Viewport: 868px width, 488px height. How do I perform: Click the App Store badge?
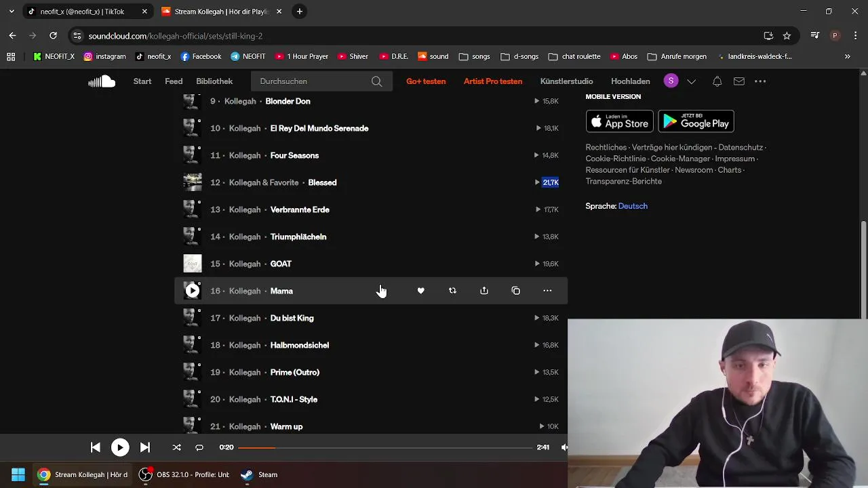(x=620, y=121)
